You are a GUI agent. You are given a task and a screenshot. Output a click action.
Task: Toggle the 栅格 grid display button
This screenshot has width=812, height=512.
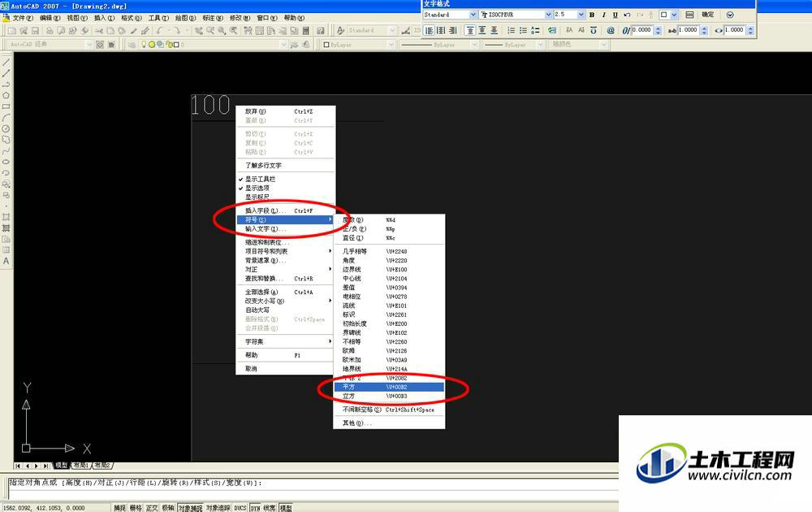[136, 508]
